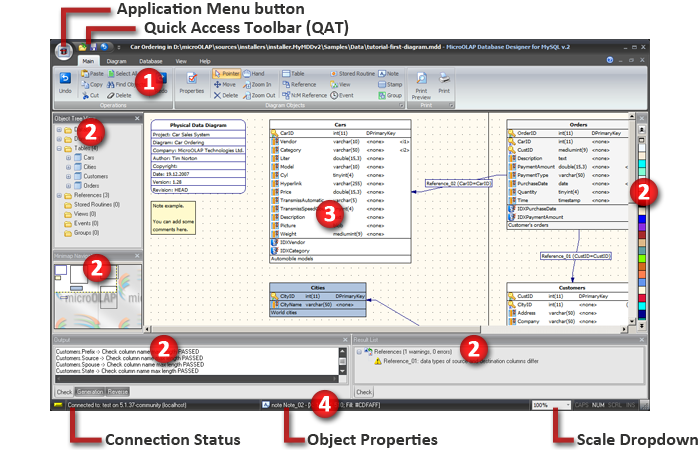
Task: Click Paste in Operations group
Action: (92, 74)
